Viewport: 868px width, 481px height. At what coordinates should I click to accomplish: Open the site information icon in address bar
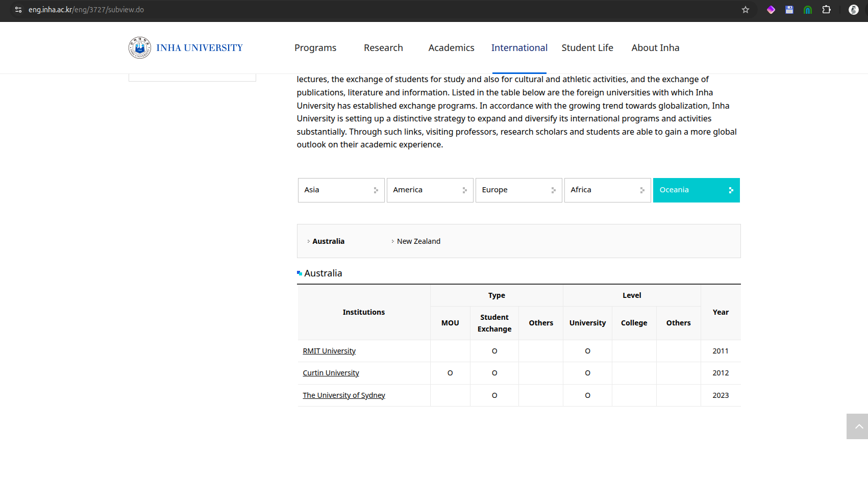pyautogui.click(x=18, y=10)
